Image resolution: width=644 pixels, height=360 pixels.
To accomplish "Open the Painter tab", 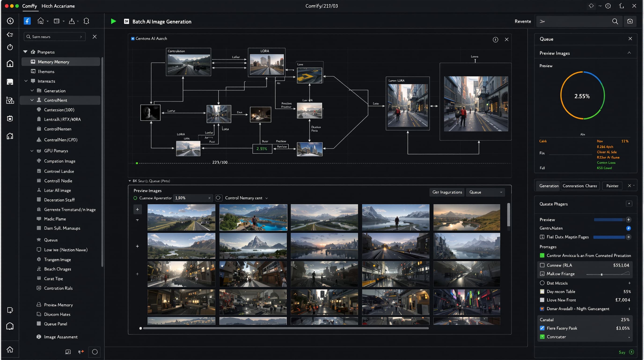I will pyautogui.click(x=612, y=186).
